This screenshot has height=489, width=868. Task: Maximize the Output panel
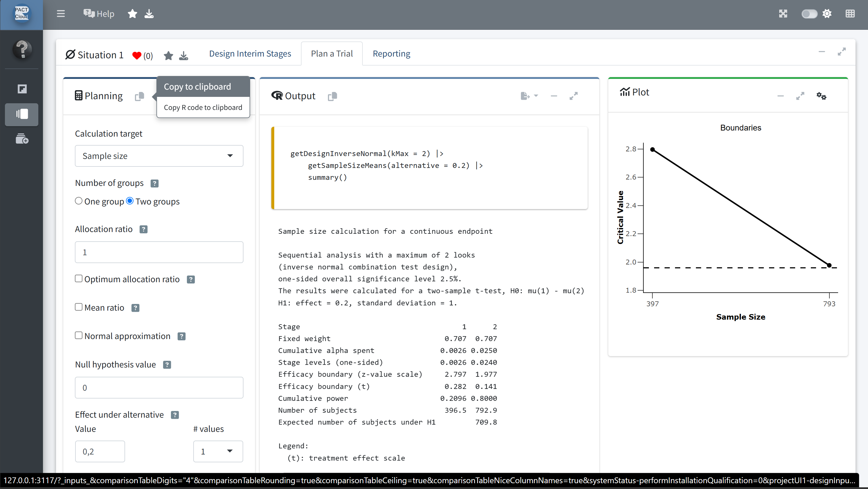pos(573,96)
